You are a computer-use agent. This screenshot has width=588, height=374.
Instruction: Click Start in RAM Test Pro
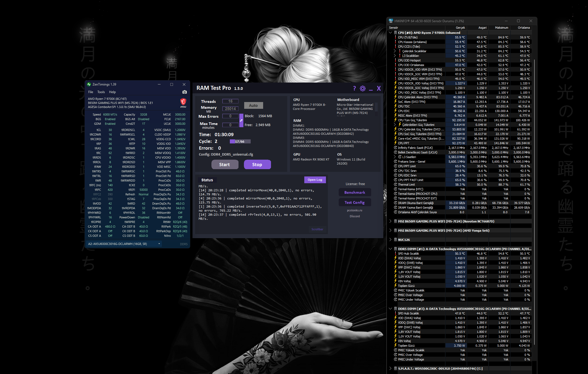(x=225, y=165)
